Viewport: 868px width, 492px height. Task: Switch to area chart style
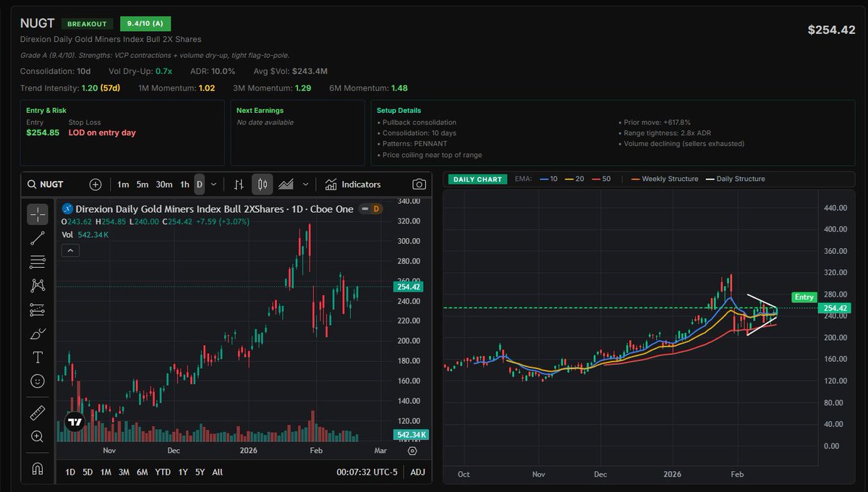[286, 184]
